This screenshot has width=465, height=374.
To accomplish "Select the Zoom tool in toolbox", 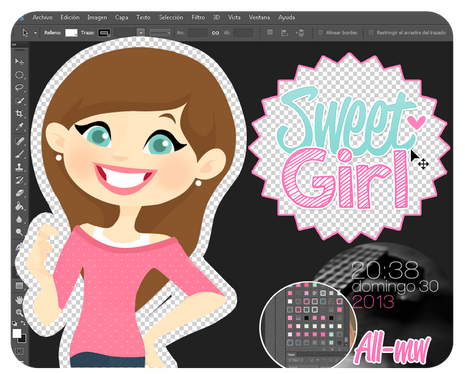I will pyautogui.click(x=19, y=312).
